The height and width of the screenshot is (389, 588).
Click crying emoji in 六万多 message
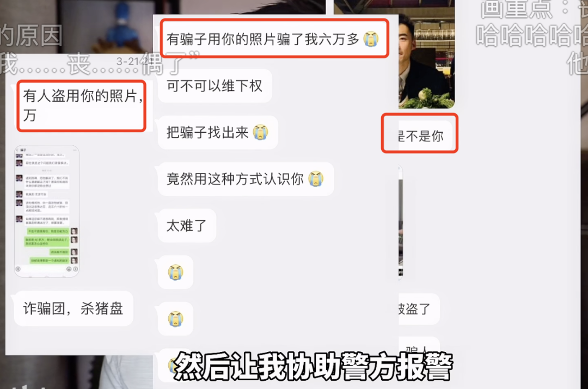point(371,39)
